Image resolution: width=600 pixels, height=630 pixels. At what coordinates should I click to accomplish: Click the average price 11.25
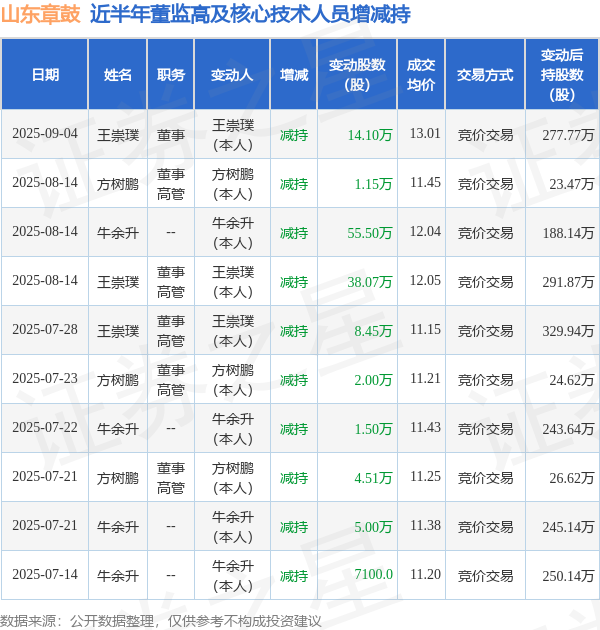(x=425, y=477)
